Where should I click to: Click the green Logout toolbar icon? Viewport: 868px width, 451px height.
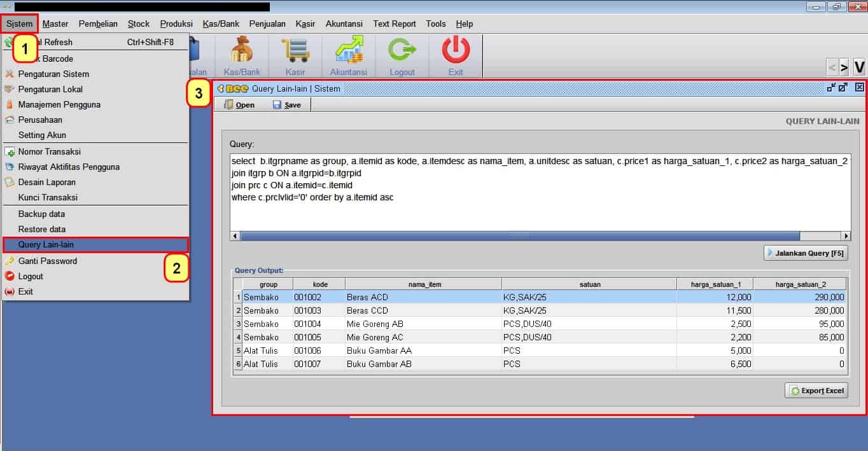tap(402, 57)
